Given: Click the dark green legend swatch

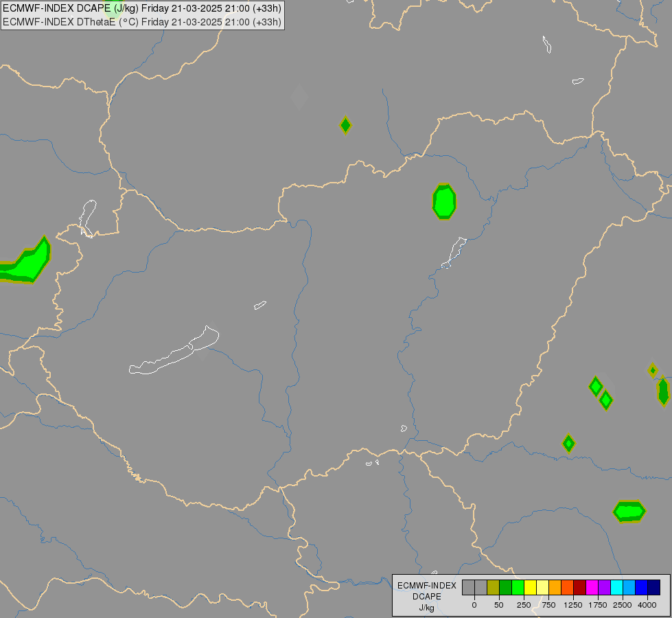Looking at the screenshot, I should pos(506,588).
